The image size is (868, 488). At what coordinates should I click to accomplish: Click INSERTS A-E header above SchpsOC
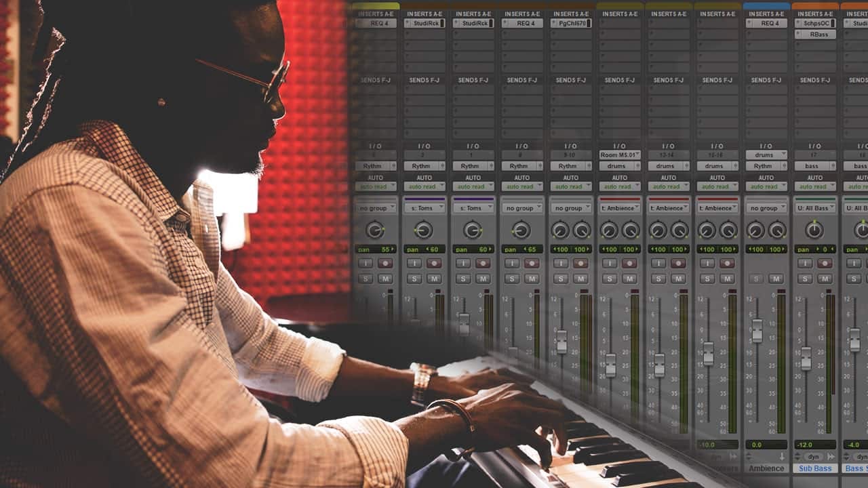coord(815,14)
